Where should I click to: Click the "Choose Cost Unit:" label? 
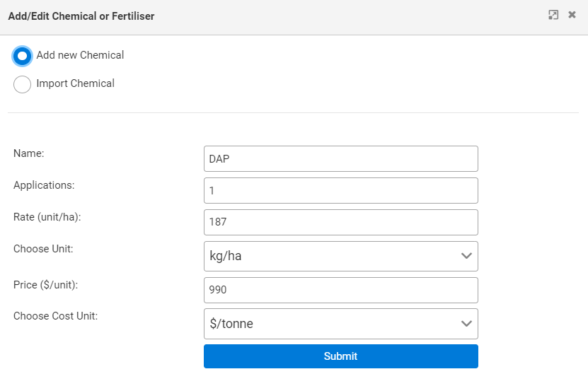55,316
